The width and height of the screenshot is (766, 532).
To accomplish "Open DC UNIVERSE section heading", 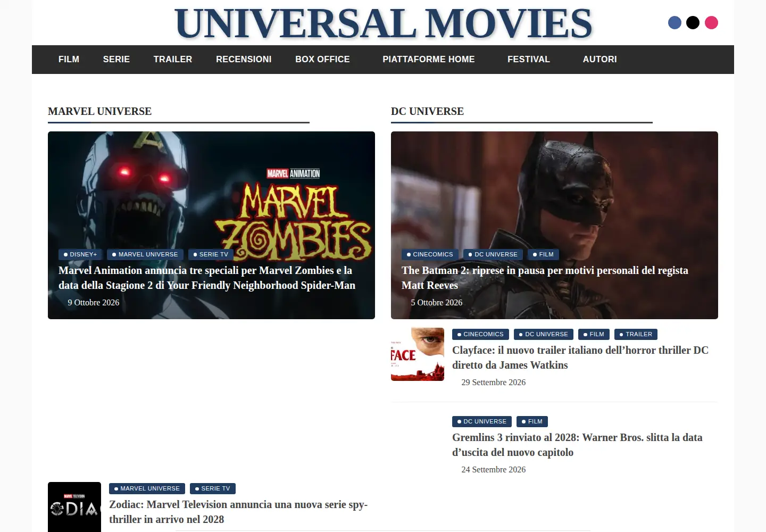I will point(427,111).
